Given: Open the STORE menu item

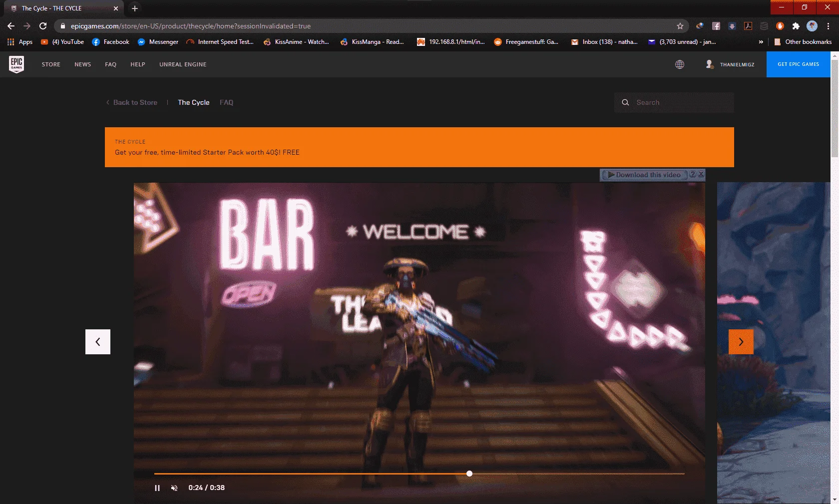Looking at the screenshot, I should coord(51,64).
